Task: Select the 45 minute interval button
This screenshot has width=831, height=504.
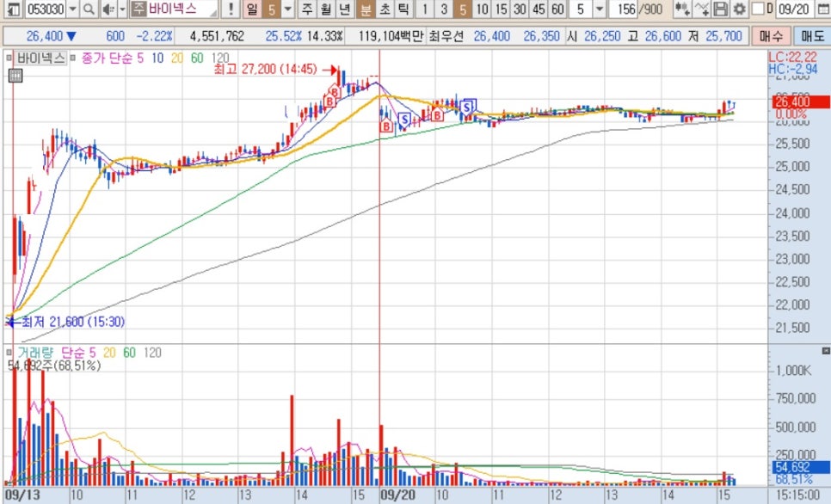Action: [539, 9]
